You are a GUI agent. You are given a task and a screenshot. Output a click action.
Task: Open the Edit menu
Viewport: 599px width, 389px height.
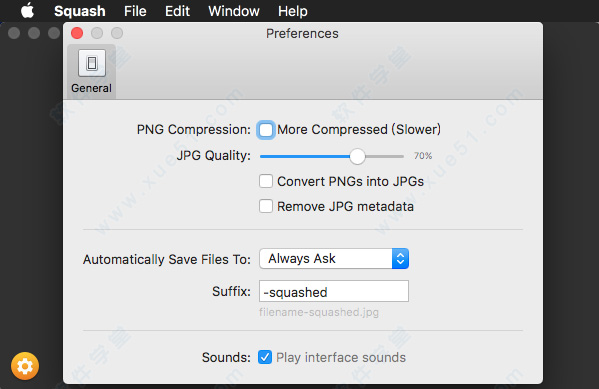point(177,11)
